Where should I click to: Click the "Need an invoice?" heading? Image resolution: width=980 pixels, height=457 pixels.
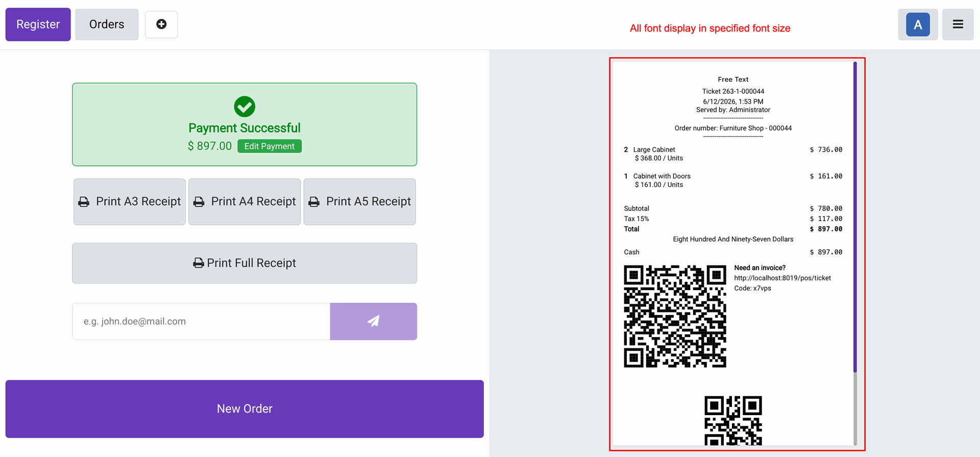coord(759,268)
